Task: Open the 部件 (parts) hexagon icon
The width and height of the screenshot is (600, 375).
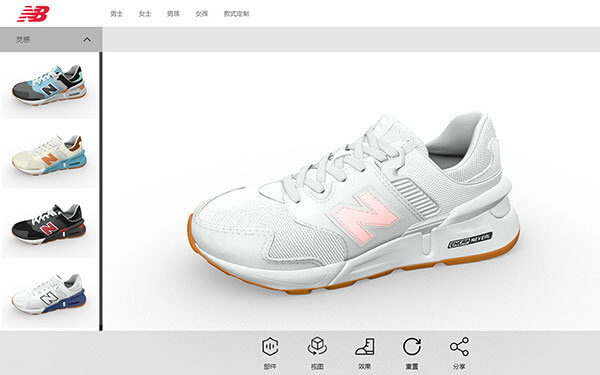Action: 270,347
